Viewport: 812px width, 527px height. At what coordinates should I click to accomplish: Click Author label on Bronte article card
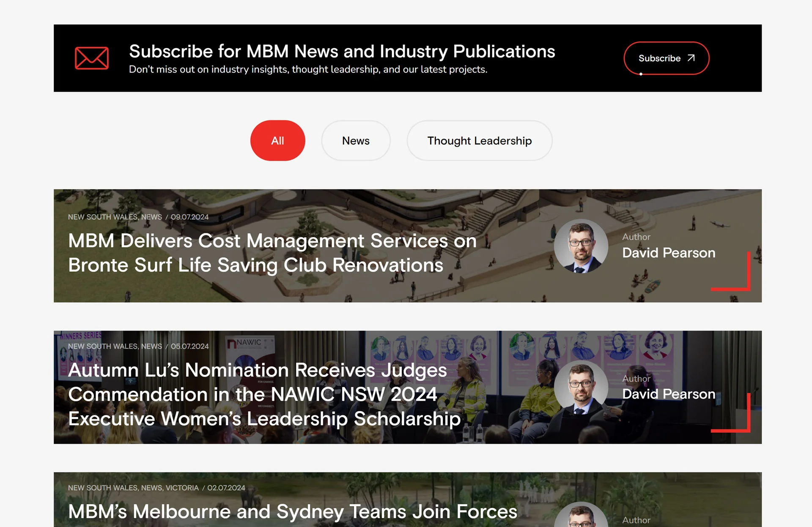[636, 237]
